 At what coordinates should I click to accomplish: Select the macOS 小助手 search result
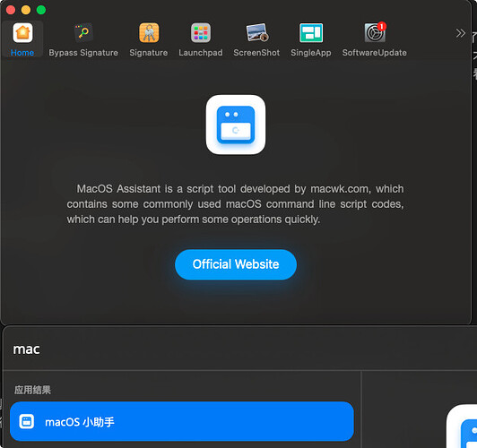[x=182, y=421]
